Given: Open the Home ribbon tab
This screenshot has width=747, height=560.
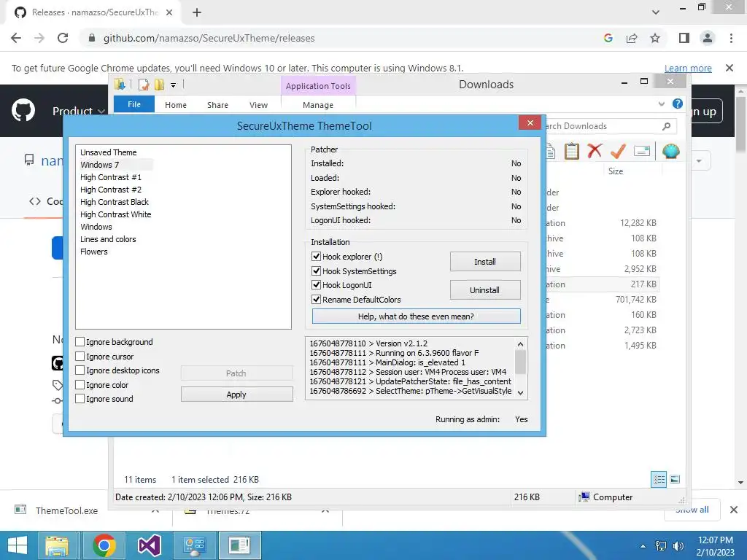Looking at the screenshot, I should [x=176, y=105].
